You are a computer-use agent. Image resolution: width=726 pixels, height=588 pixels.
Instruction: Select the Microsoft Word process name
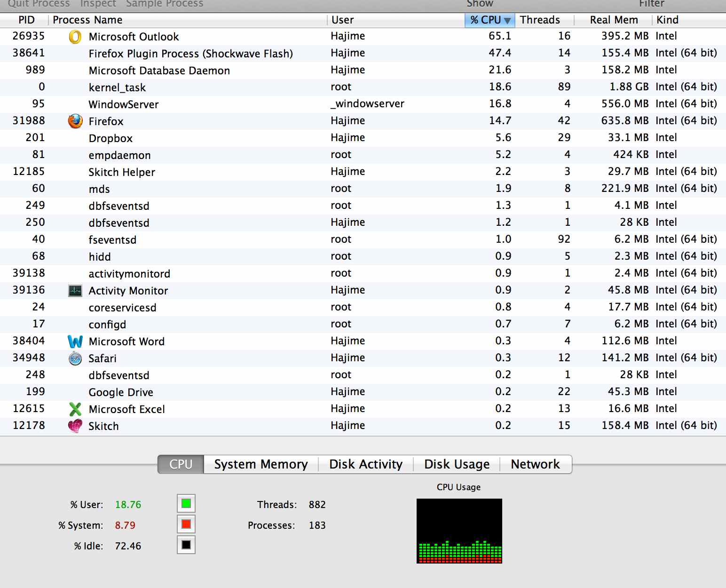[126, 342]
